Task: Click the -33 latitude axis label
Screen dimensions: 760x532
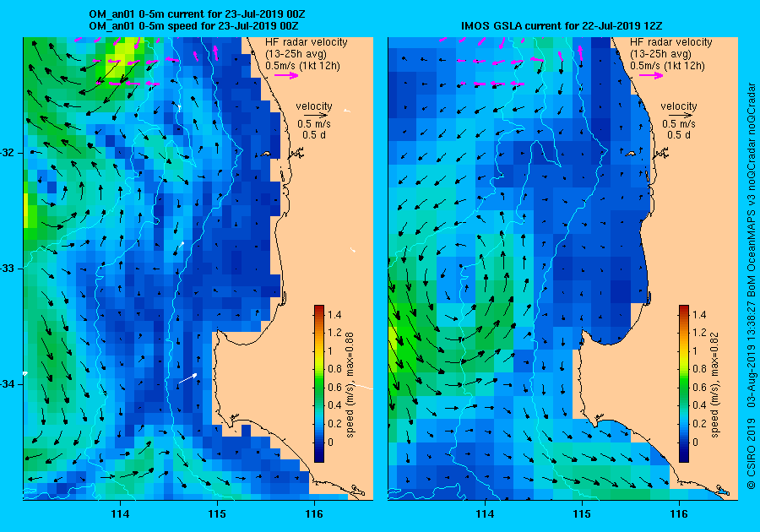Action: 9,269
